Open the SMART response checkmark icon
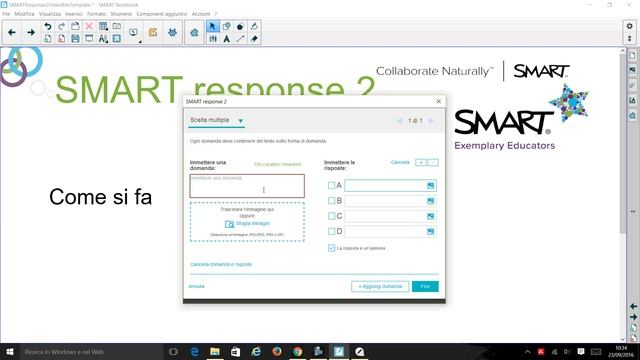 point(153,32)
